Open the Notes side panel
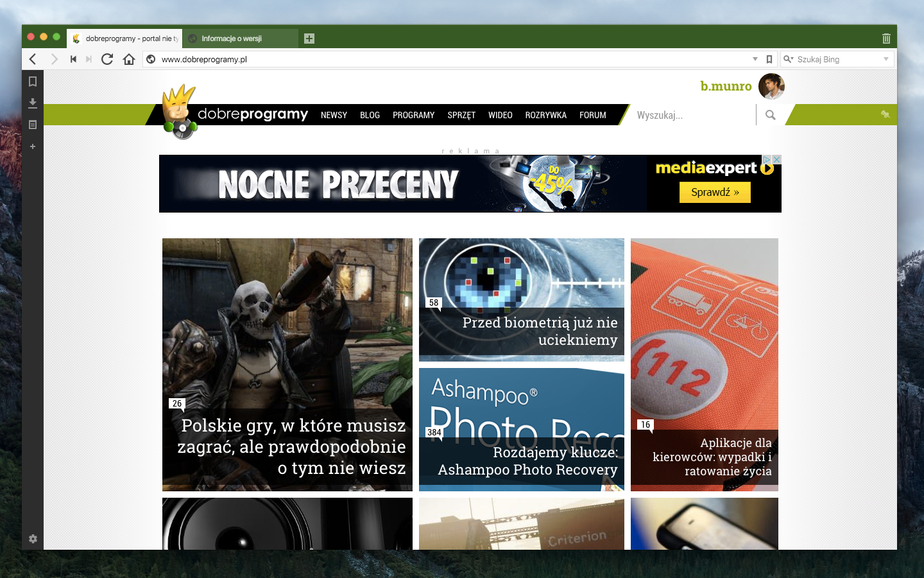Viewport: 924px width, 578px height. (x=33, y=125)
